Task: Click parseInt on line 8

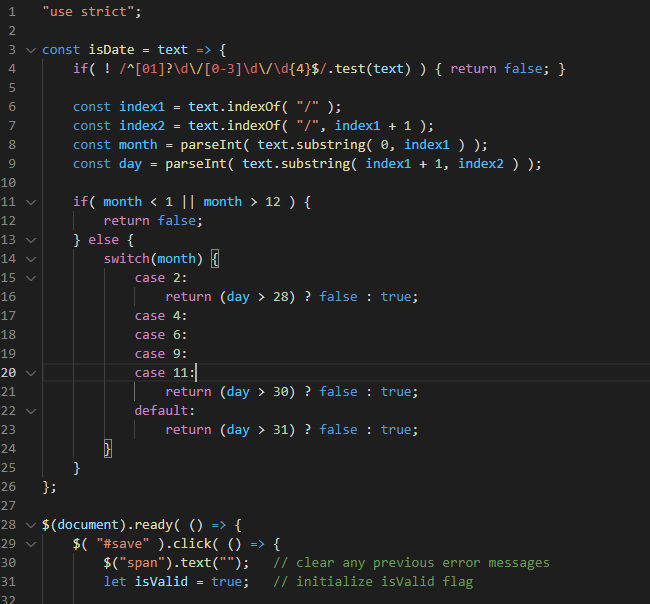Action: 211,145
